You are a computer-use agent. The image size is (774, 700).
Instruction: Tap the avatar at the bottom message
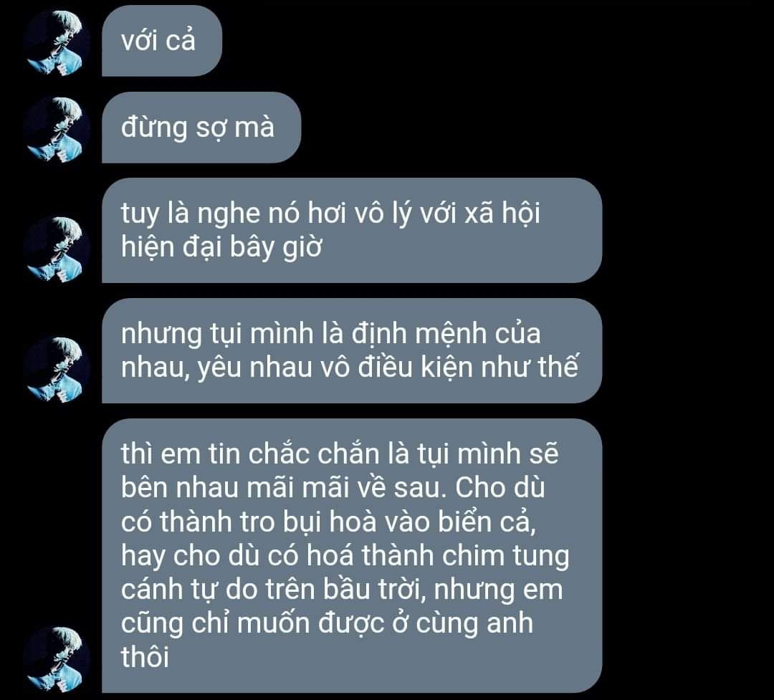(x=57, y=660)
